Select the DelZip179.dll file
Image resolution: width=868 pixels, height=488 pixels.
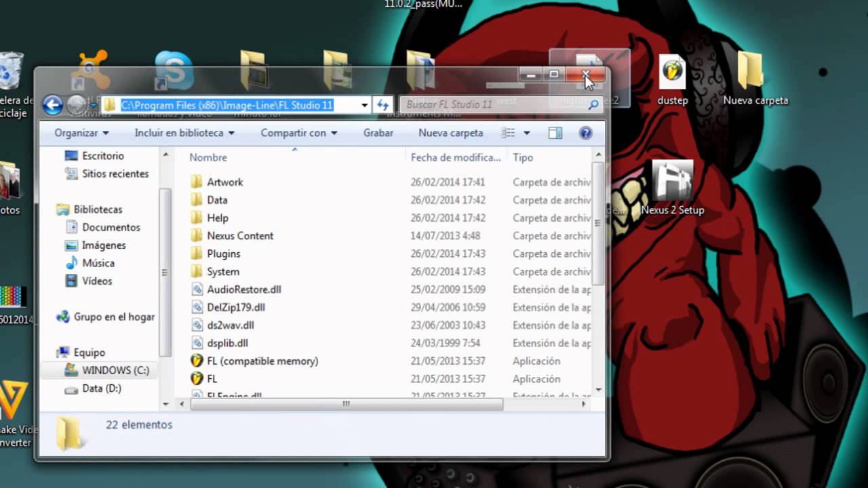236,307
